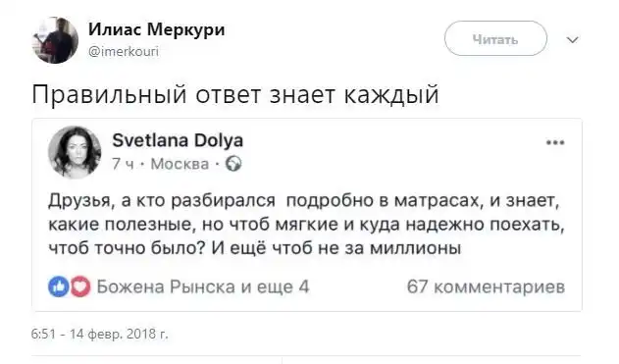This screenshot has width=619, height=364.
Task: Expand the chevron menu beside Читать
Action: pyautogui.click(x=573, y=40)
